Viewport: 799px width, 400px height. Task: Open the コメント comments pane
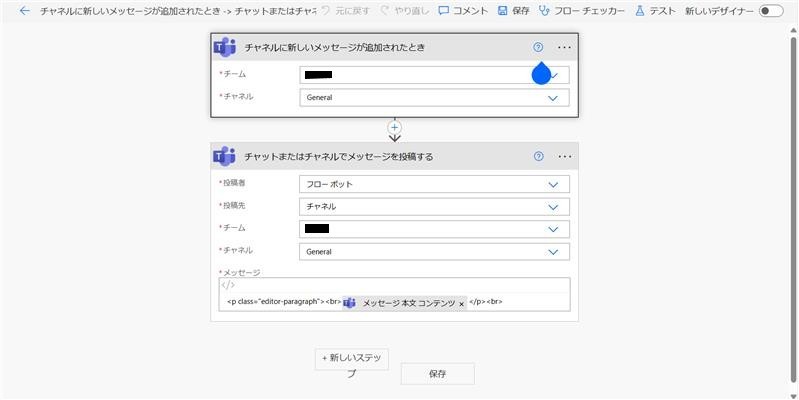click(x=463, y=11)
